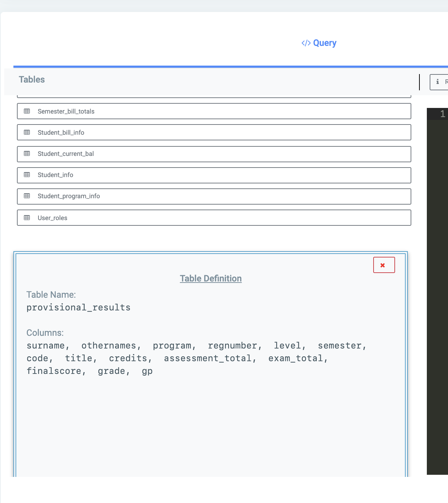448x503 pixels.
Task: Click the grid icon beside Student_info
Action: 27,175
